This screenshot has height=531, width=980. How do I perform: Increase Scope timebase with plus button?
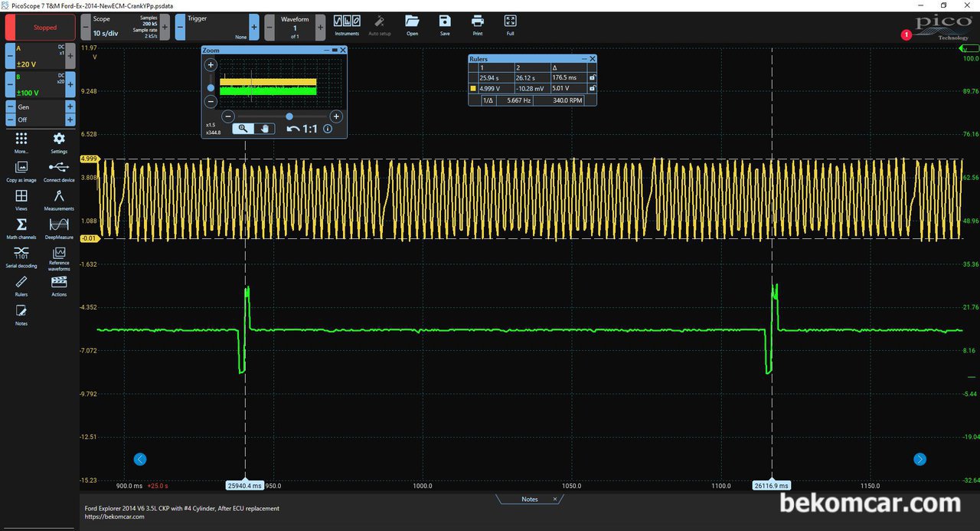[x=165, y=28]
